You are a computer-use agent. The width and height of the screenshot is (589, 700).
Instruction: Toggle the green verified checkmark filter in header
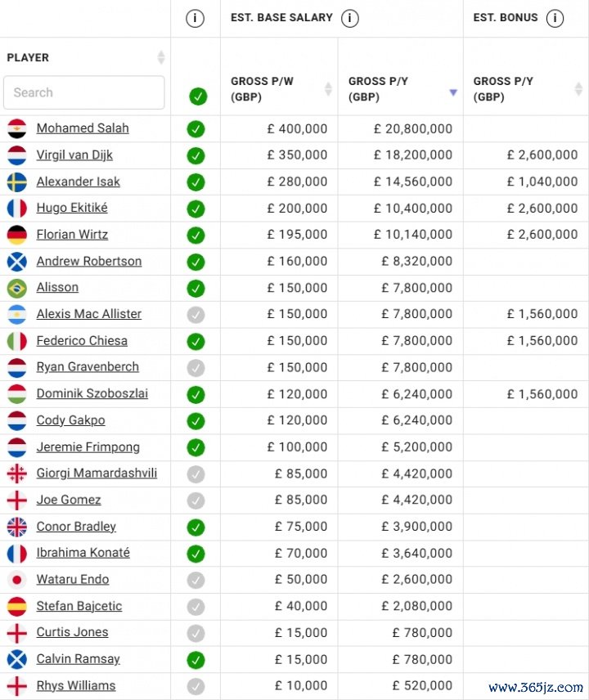coord(198,96)
